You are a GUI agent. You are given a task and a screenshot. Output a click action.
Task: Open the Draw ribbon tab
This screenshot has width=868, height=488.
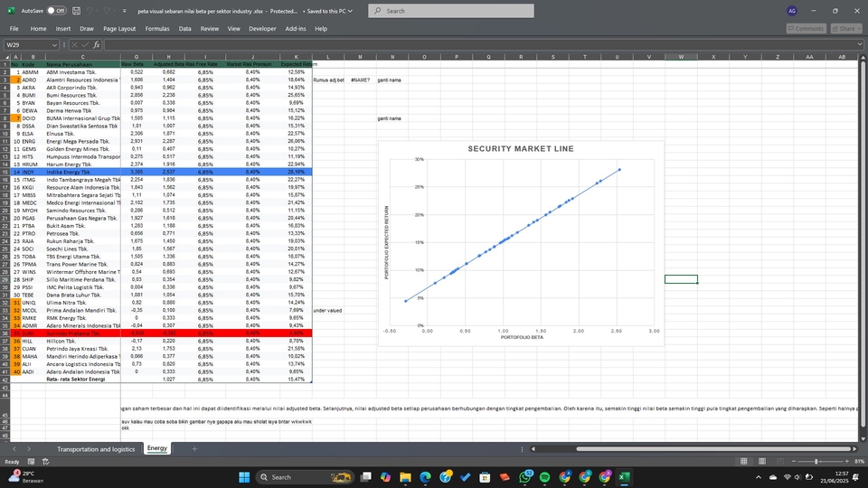click(x=87, y=29)
